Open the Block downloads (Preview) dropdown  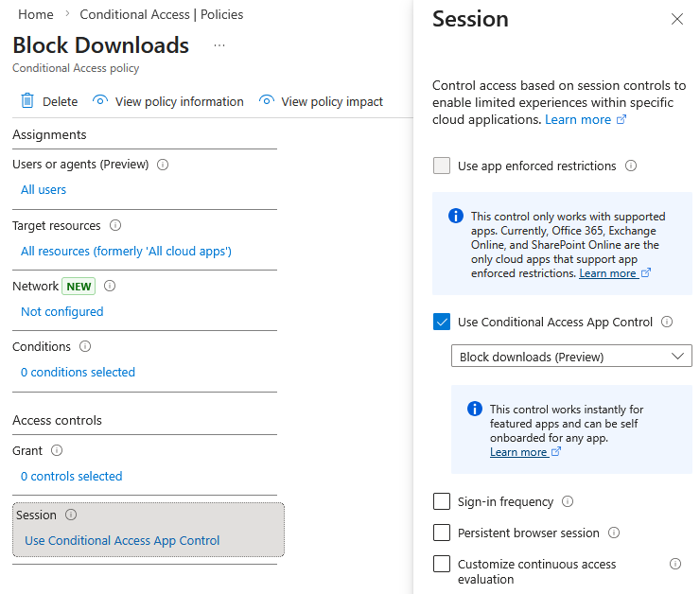click(571, 357)
